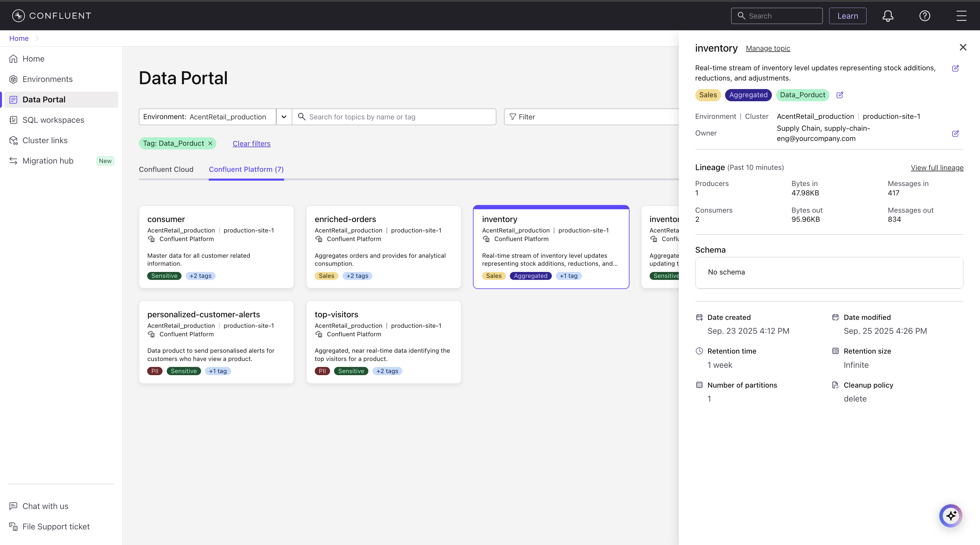
Task: Focus the header Search field
Action: pyautogui.click(x=776, y=16)
